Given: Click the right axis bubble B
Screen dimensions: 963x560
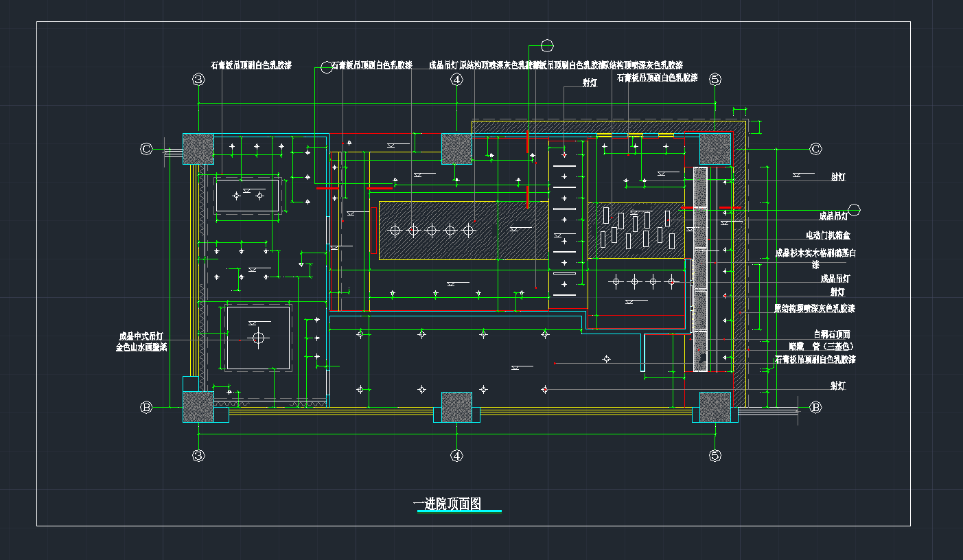Looking at the screenshot, I should (815, 407).
